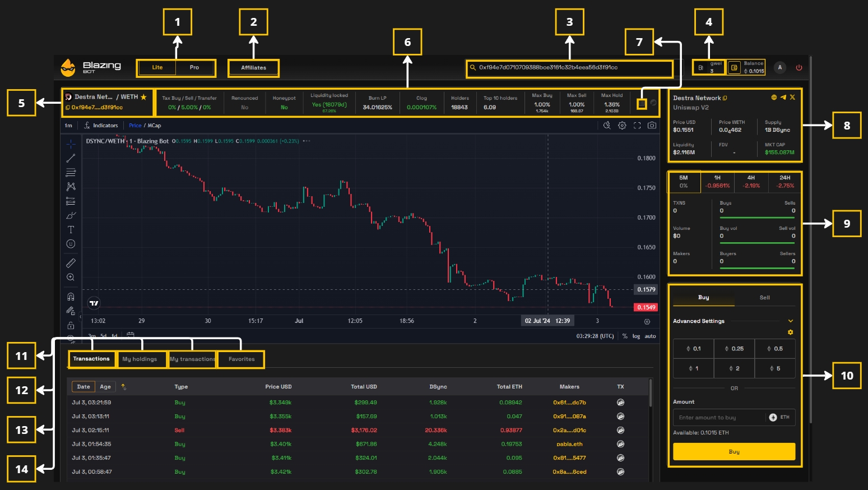
Task: Expand Advanced Settings chevron
Action: 790,321
